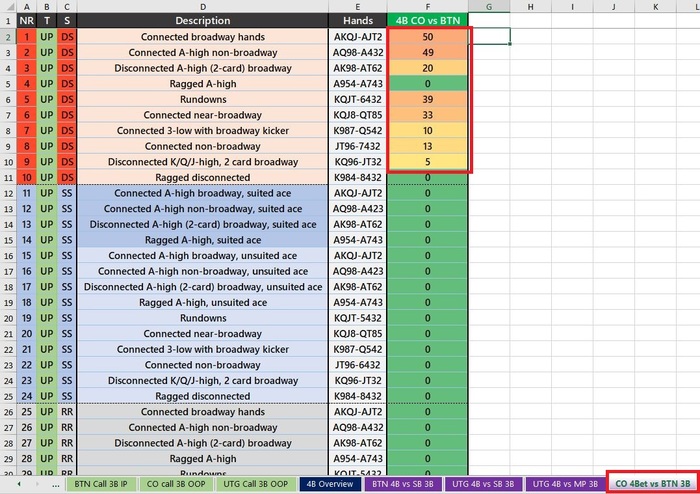
Task: Switch to UTG 4B vs MP 3B tab
Action: tap(565, 484)
